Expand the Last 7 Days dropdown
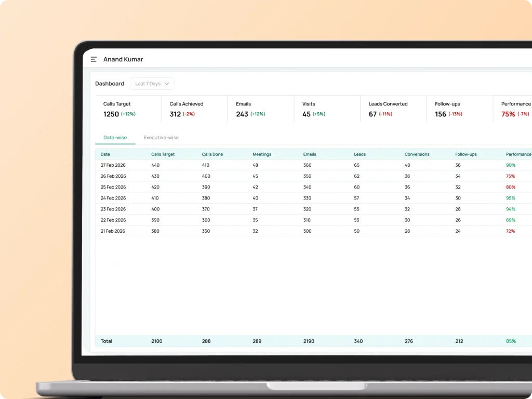 (152, 84)
